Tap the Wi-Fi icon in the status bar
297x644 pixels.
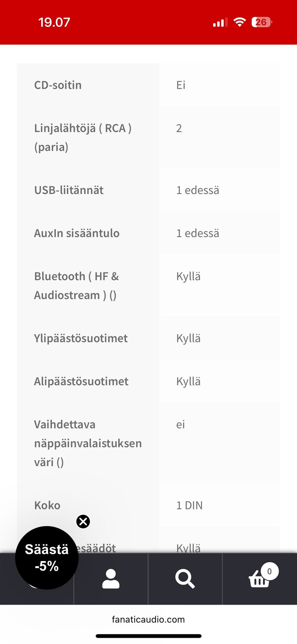point(239,22)
